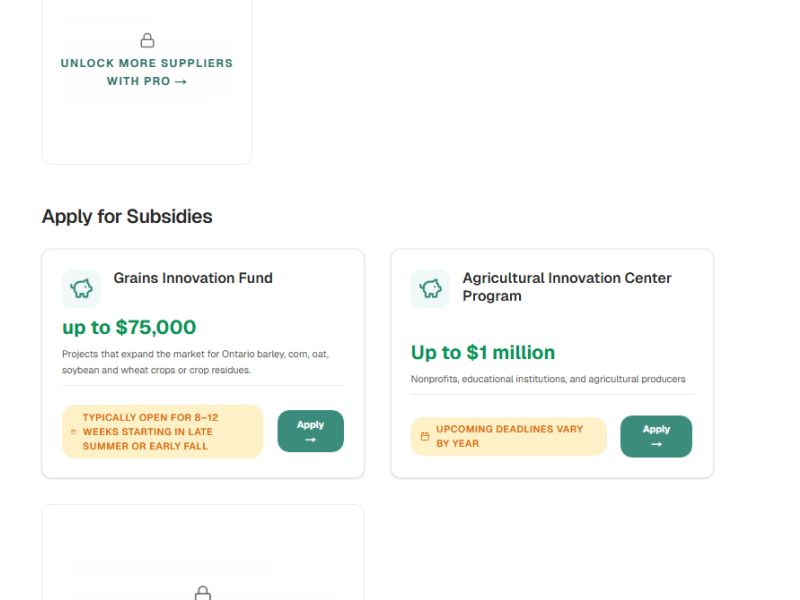This screenshot has height=600, width=800.
Task: Click the piggy bank icon for Grains Innovation Fund
Action: [81, 288]
